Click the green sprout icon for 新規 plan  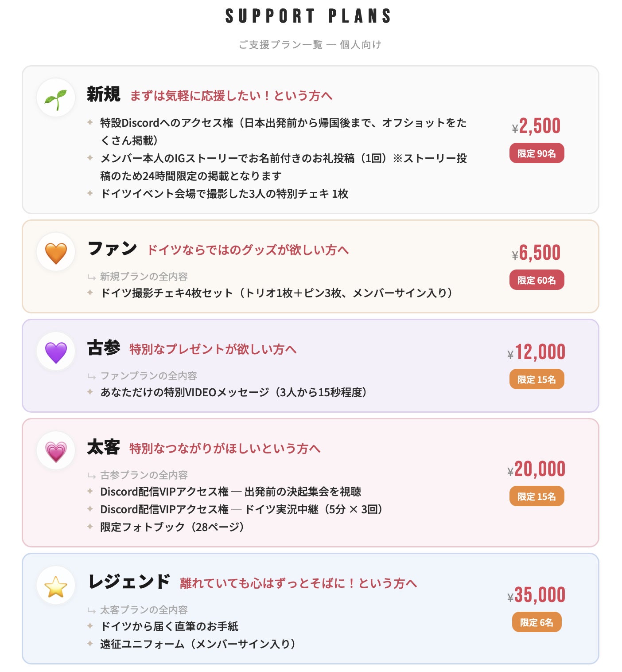click(x=56, y=98)
